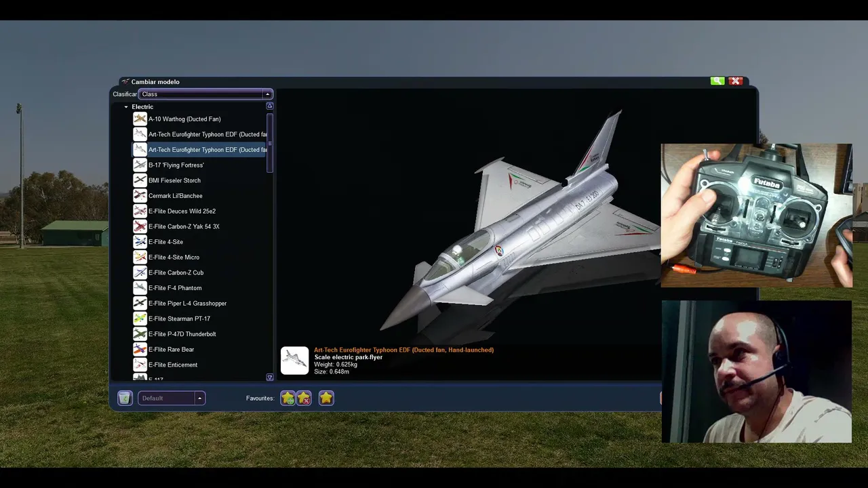
Task: Select 'E-Flite Carbon-Z Cub' in the list
Action: [x=176, y=272]
